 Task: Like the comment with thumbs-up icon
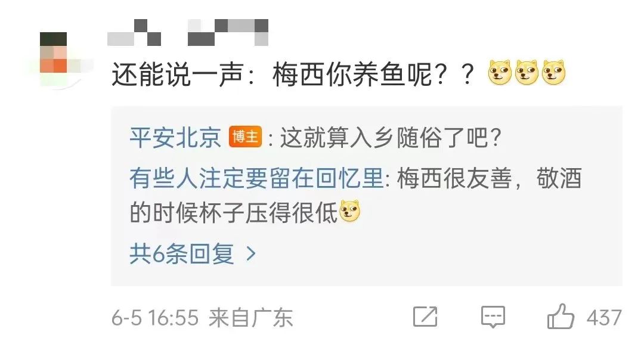click(560, 316)
